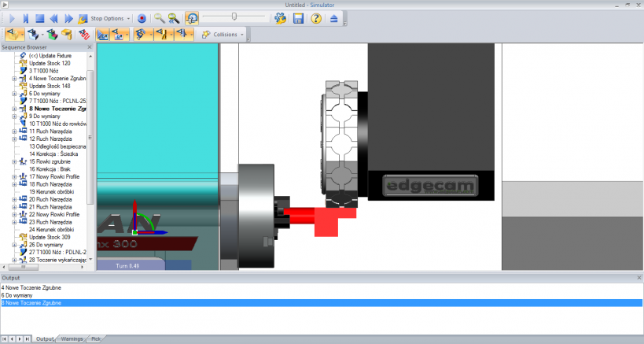
Task: Open simulator settings puzzle-wrench icon
Action: tap(281, 18)
